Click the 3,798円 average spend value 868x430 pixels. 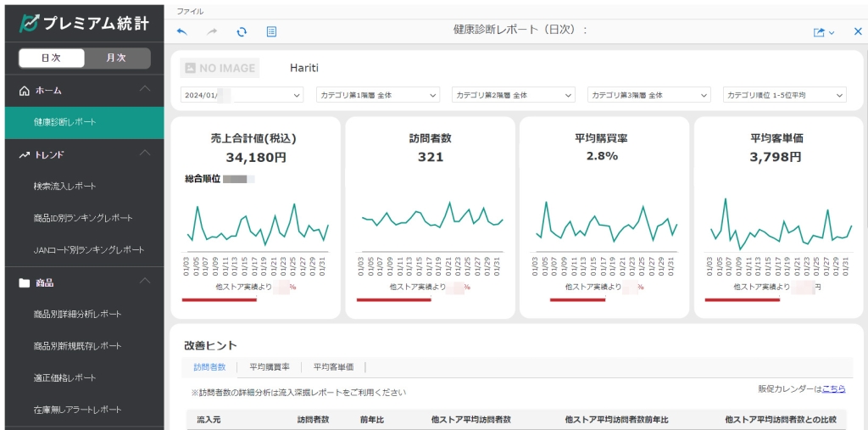(x=776, y=158)
